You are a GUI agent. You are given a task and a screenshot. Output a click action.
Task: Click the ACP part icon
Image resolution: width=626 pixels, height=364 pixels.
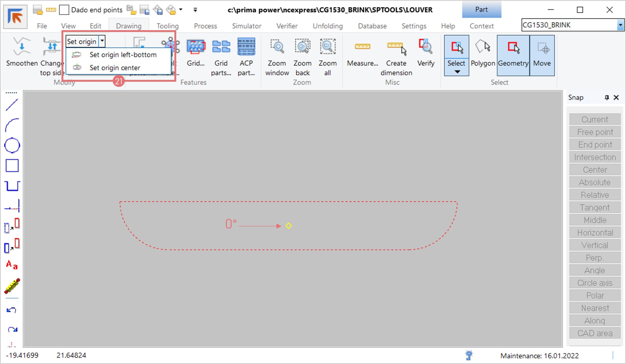[x=246, y=47]
